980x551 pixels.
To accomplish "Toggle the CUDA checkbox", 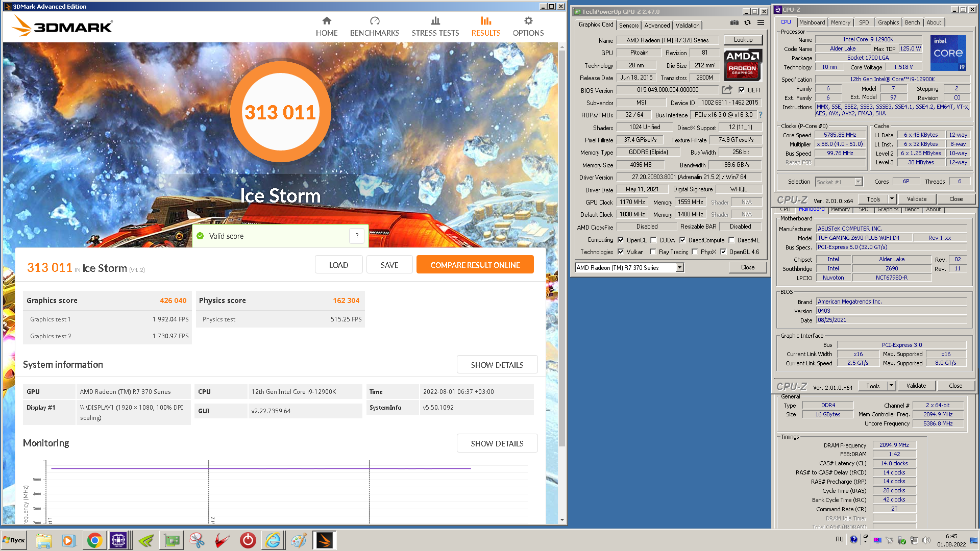I will point(653,240).
